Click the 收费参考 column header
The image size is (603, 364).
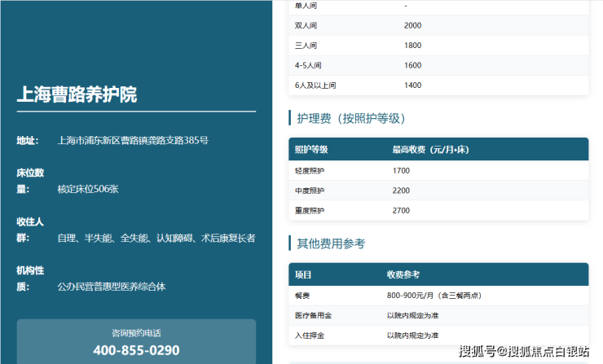point(403,274)
